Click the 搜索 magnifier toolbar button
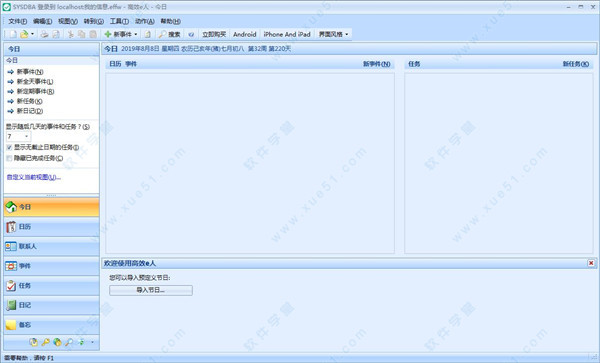This screenshot has width=600, height=363. pos(170,34)
